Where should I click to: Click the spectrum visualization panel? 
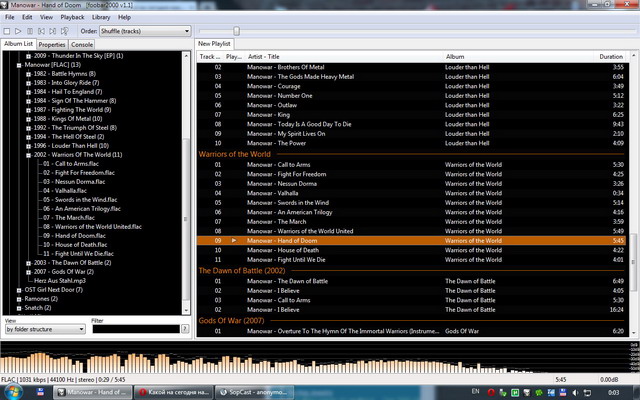pyautogui.click(x=320, y=357)
